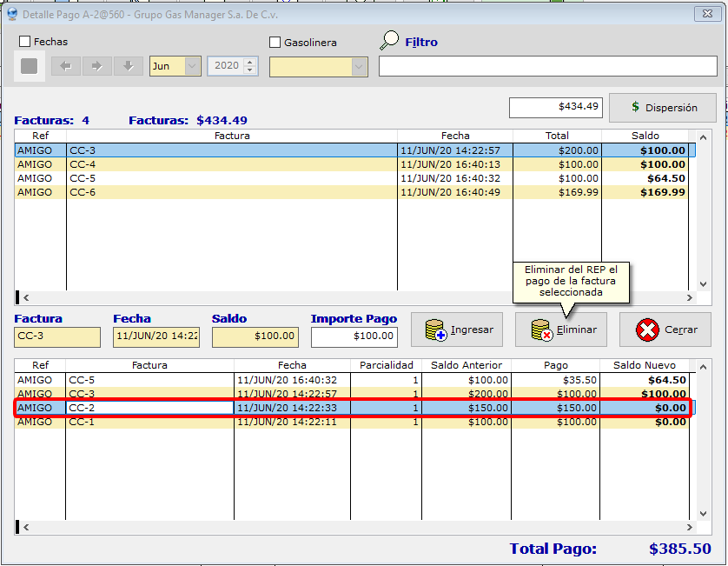Sort invoices by Saldo column header

(645, 136)
